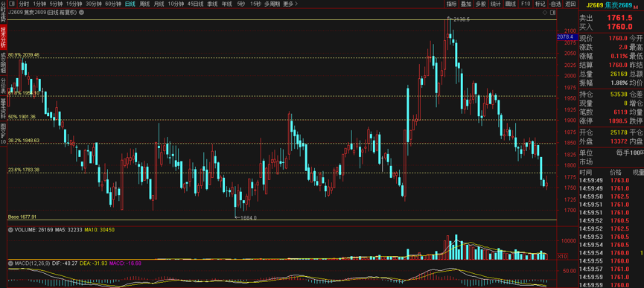
Task: Switch to 分时 period
Action: pos(24,4)
